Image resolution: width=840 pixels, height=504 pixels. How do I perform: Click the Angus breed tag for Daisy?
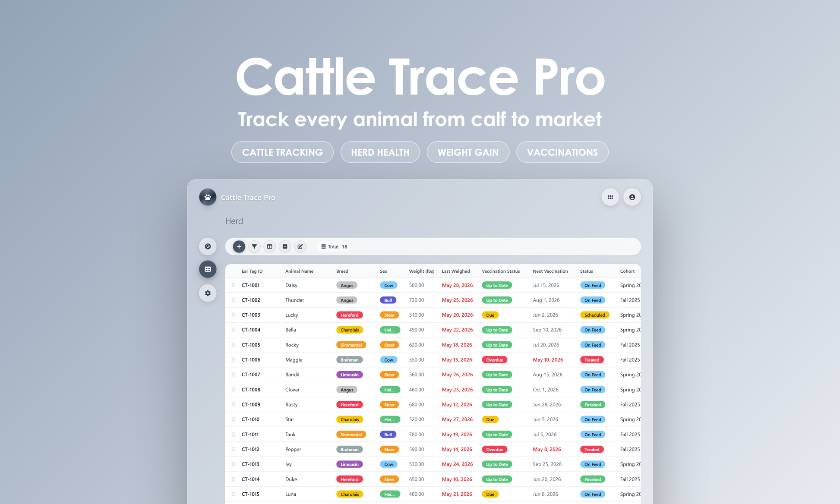click(347, 285)
